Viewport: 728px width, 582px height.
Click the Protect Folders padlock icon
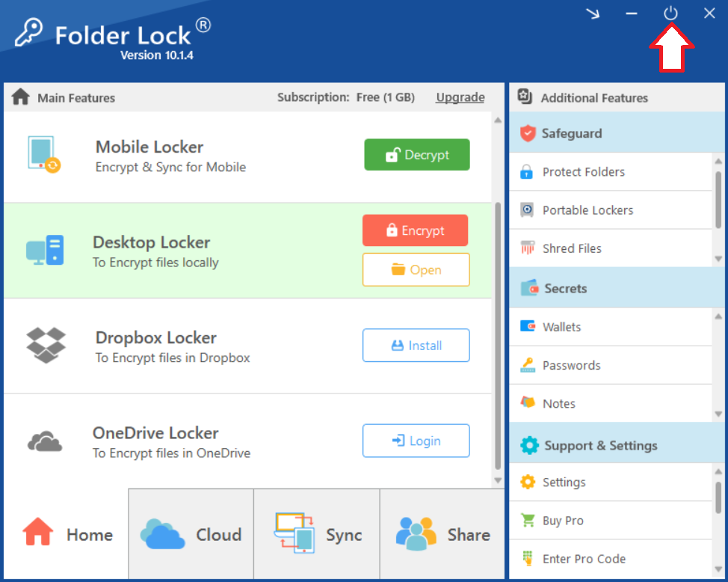(526, 171)
